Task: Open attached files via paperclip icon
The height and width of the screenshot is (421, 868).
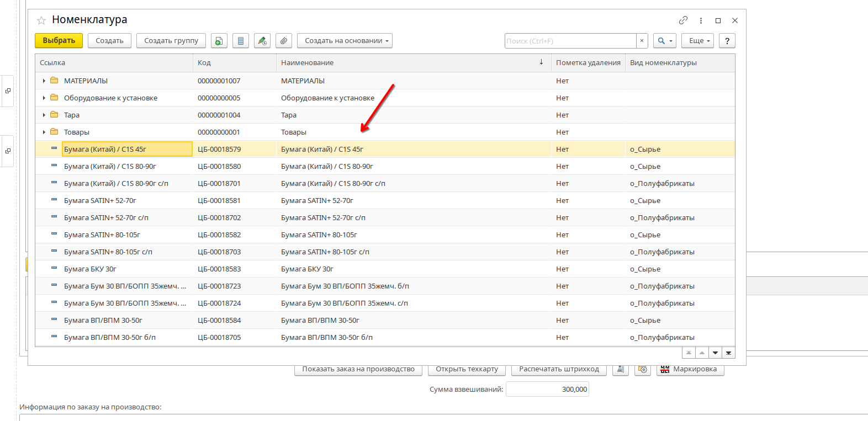Action: 283,41
